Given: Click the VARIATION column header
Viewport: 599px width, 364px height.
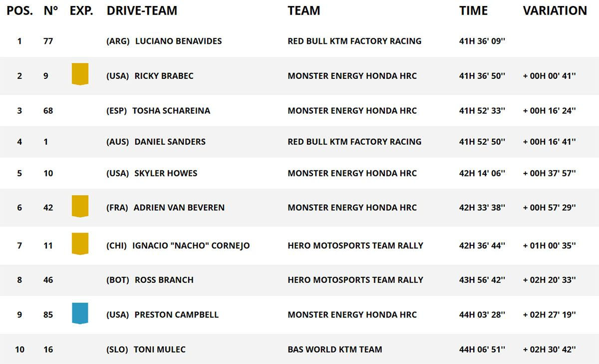Looking at the screenshot, I should point(555,11).
